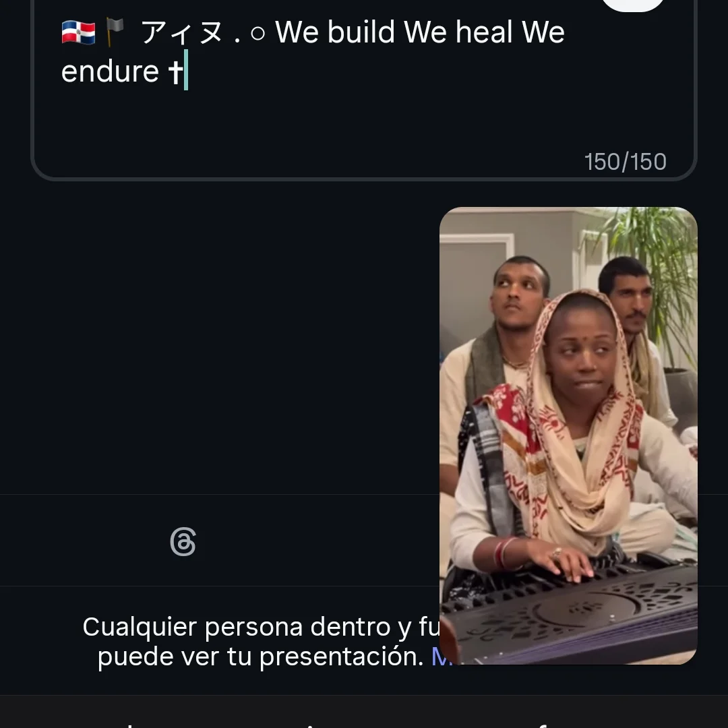Viewport: 728px width, 728px height.
Task: Tap the cross symbol after 'endure'
Action: coord(175,71)
